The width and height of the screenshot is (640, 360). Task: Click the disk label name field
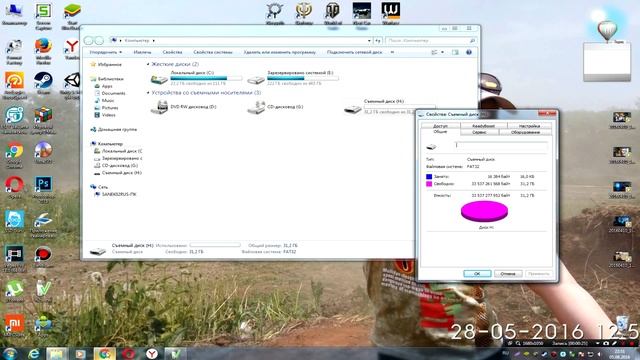pyautogui.click(x=501, y=146)
